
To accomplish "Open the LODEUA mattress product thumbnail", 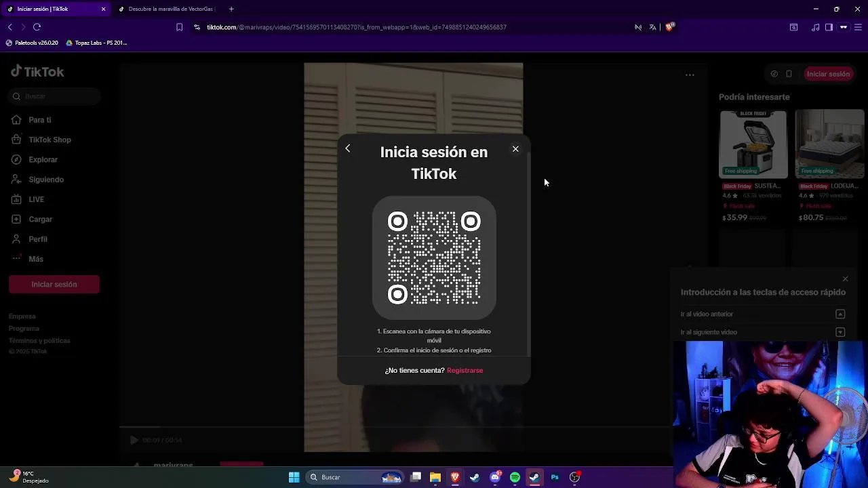I will 829,144.
